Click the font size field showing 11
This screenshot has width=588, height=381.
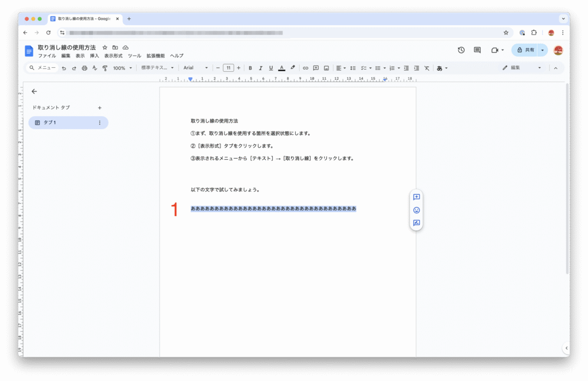tap(229, 68)
